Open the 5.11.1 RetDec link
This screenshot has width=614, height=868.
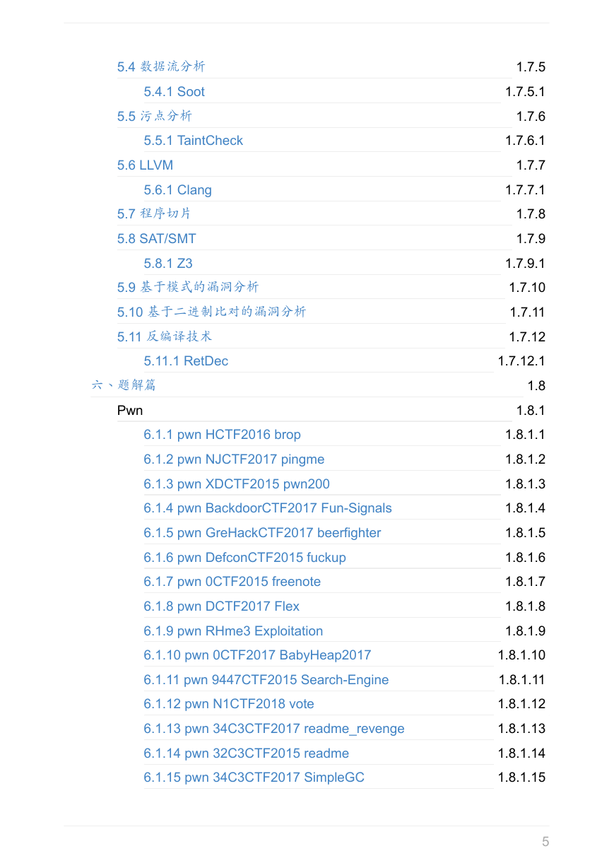pyautogui.click(x=186, y=361)
